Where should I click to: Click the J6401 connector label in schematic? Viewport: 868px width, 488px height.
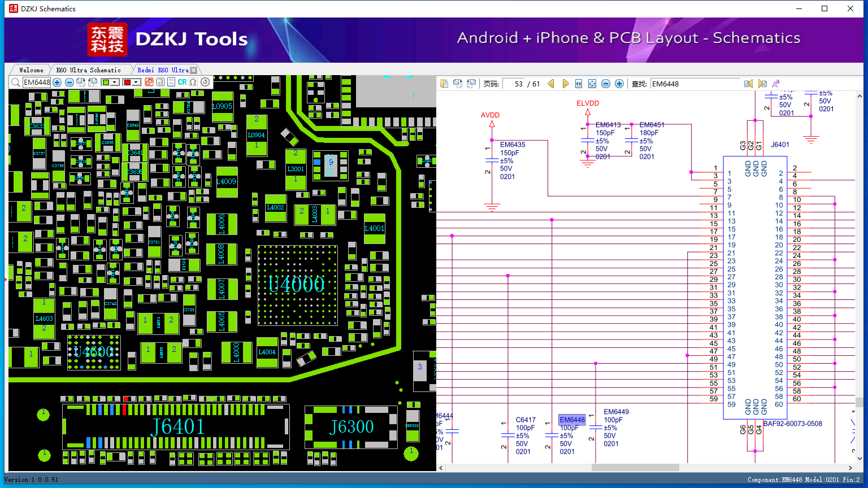[x=780, y=145]
